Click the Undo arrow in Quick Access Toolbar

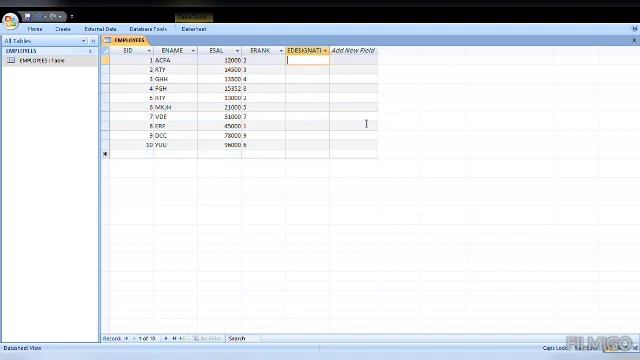39,17
